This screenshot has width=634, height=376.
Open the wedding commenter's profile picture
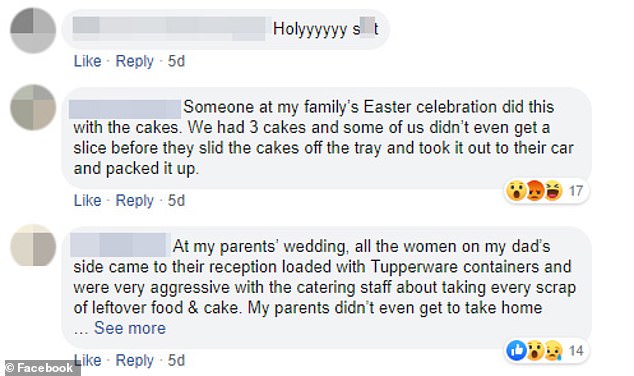[x=33, y=245]
